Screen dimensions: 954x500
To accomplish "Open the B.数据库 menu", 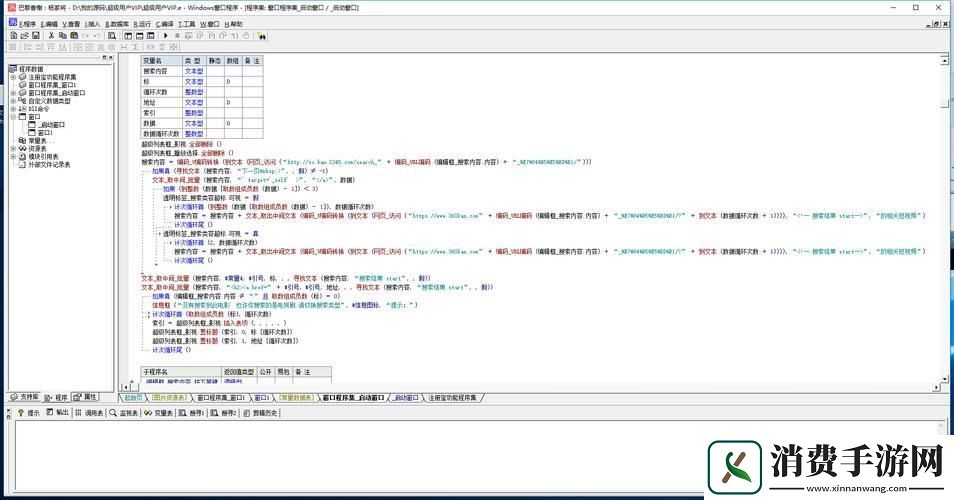I will pos(117,24).
